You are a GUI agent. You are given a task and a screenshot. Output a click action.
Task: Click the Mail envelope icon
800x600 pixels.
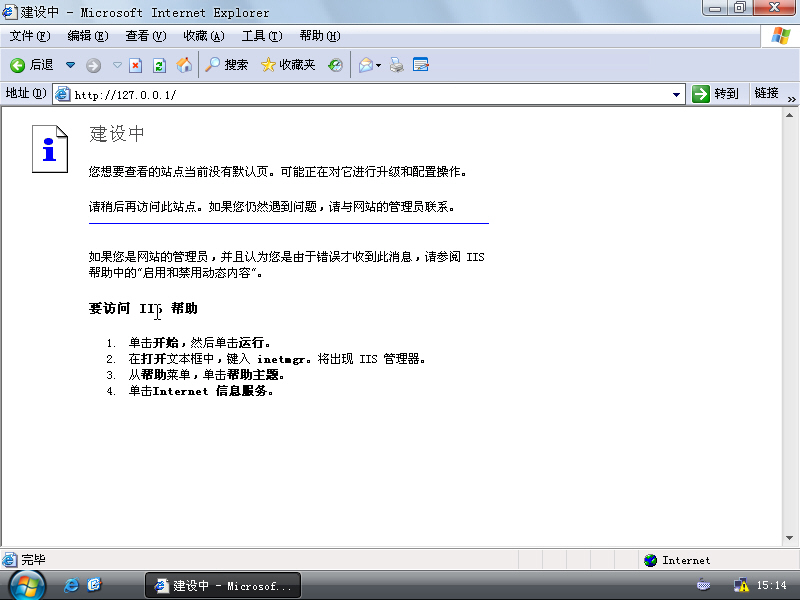[x=365, y=65]
